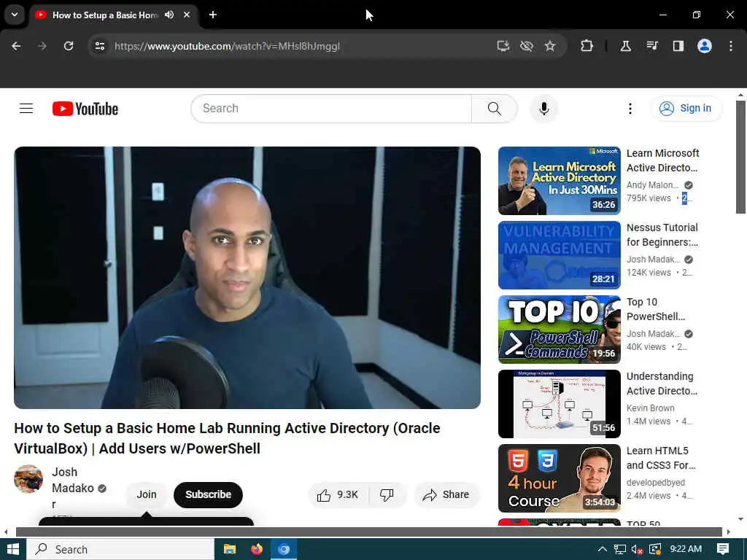Click the Chromium taskbar icon
The height and width of the screenshot is (560, 747).
click(x=284, y=550)
